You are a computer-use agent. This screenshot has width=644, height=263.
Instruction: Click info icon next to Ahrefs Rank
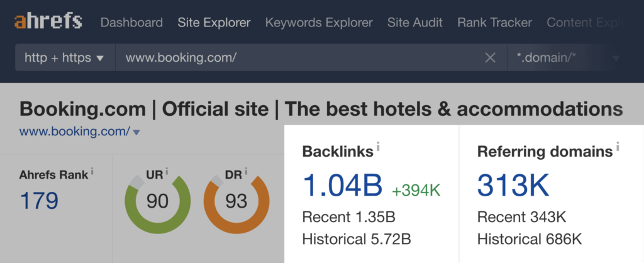coord(92,171)
